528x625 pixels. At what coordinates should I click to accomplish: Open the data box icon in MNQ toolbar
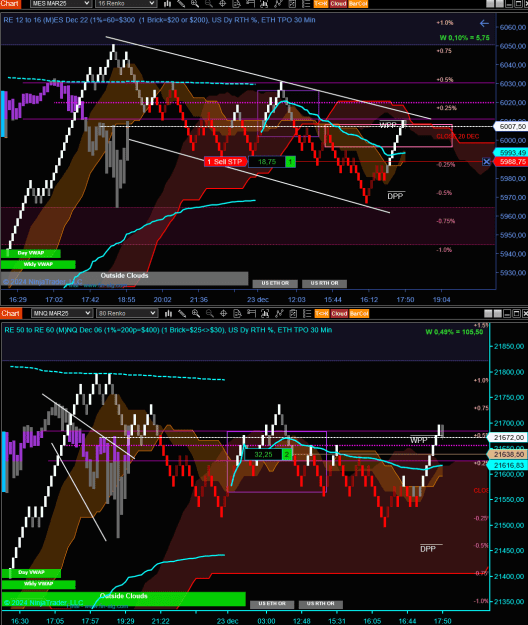click(x=237, y=314)
